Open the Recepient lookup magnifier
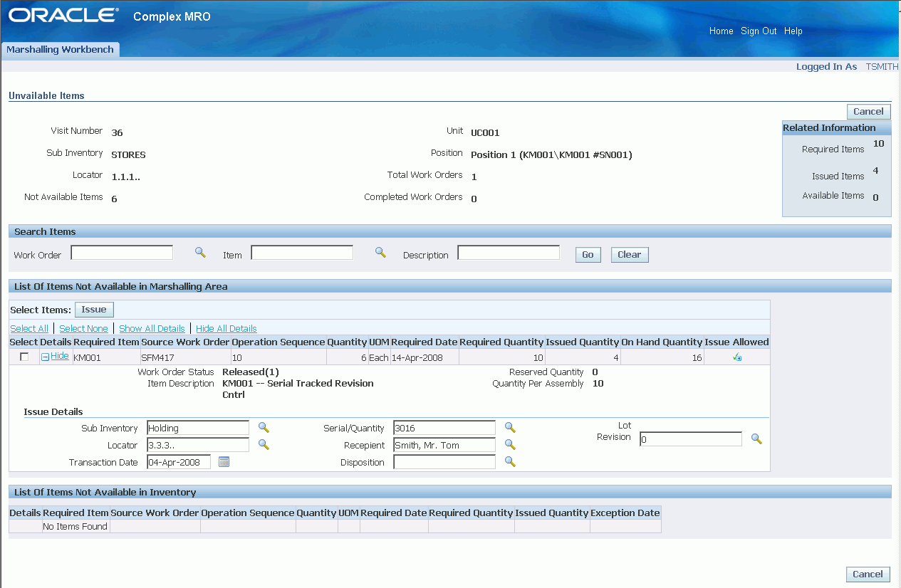This screenshot has width=901, height=588. pyautogui.click(x=510, y=444)
